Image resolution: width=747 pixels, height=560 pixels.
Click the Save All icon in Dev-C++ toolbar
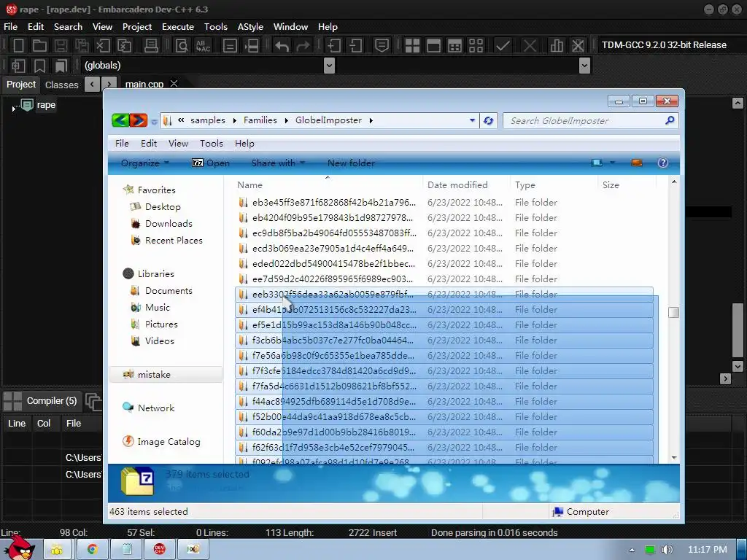pos(82,46)
